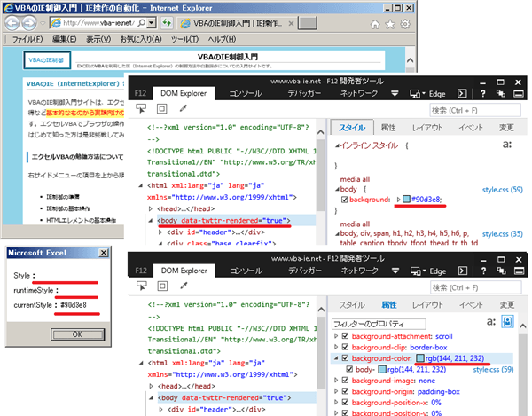Click the VBAのIE制御 logo on the web page
The width and height of the screenshot is (532, 416).
47,60
